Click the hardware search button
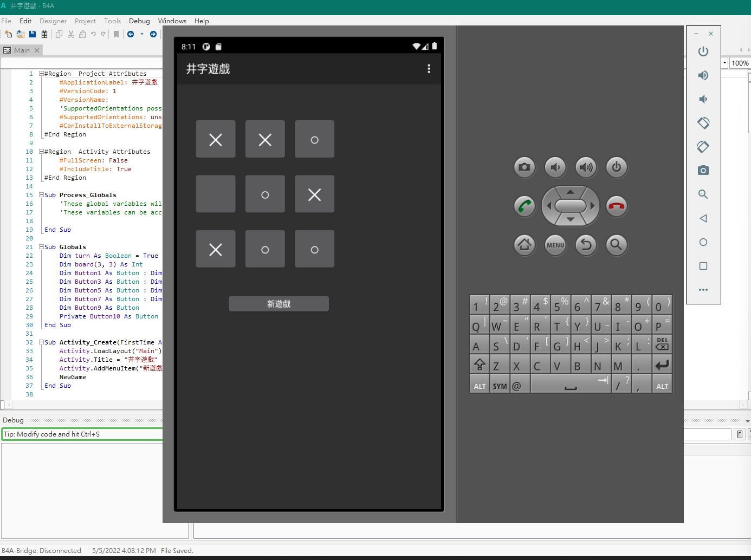Viewport: 751px width, 560px height. [x=617, y=245]
